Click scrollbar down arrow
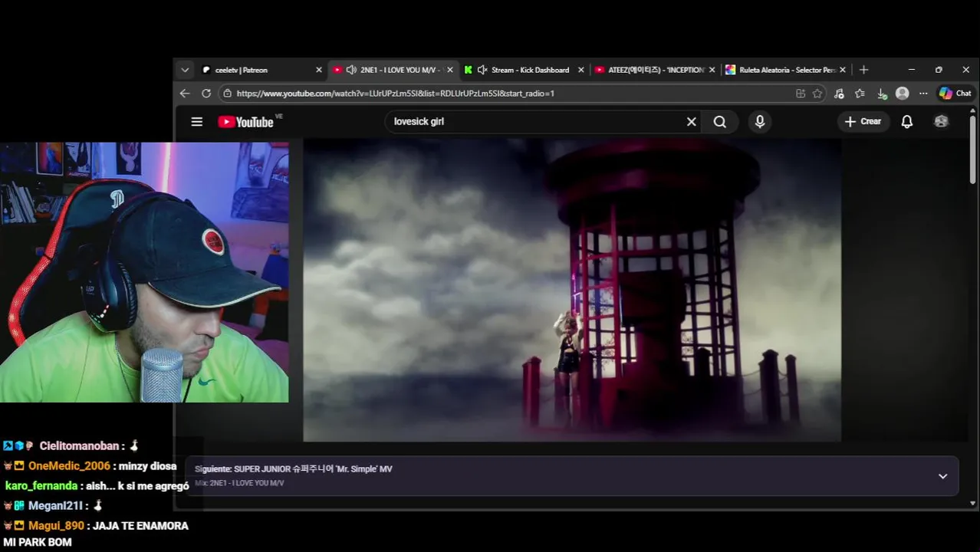This screenshot has width=980, height=552. coord(973,503)
